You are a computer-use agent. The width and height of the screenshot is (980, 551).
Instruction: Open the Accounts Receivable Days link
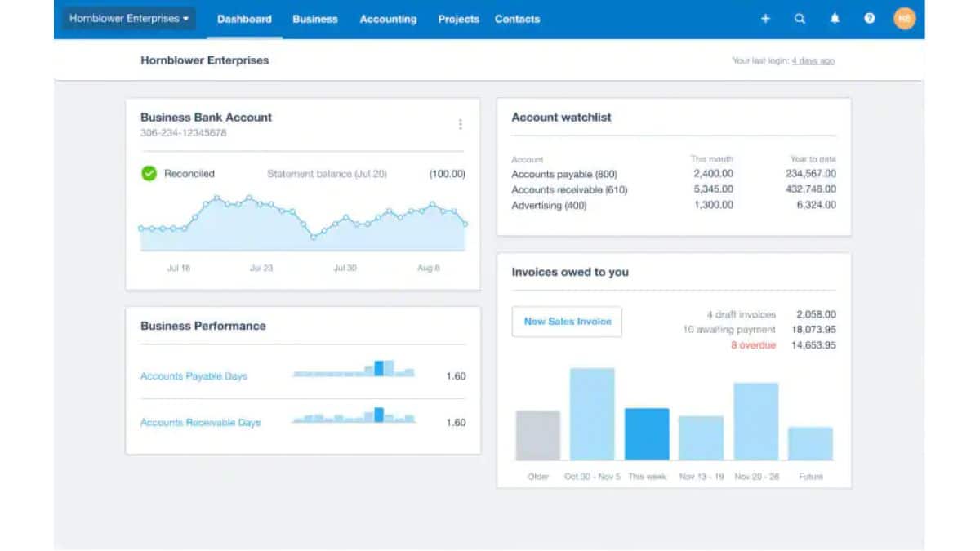pos(200,423)
